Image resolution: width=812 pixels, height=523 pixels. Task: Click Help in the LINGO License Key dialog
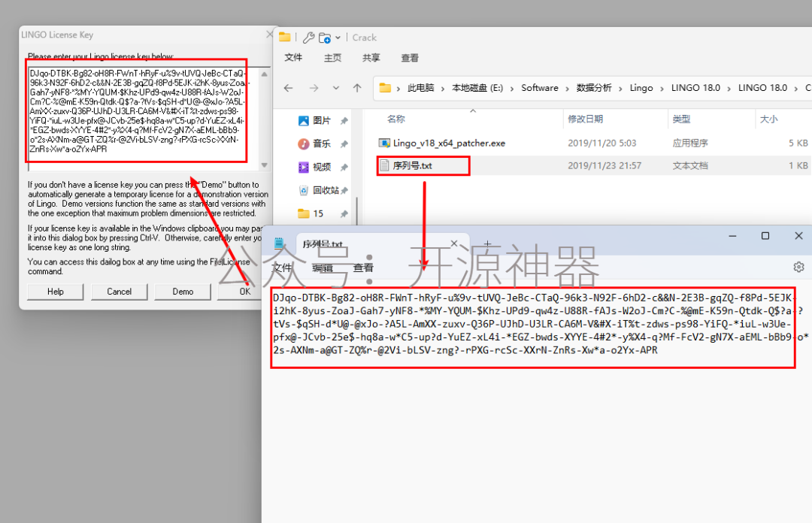pyautogui.click(x=56, y=292)
